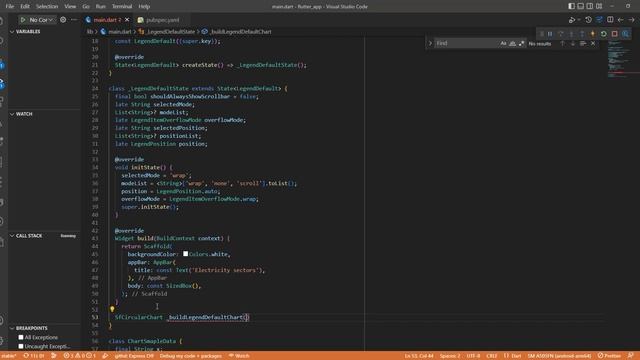Trigger Flutter hot reload lightning icon

tap(593, 34)
